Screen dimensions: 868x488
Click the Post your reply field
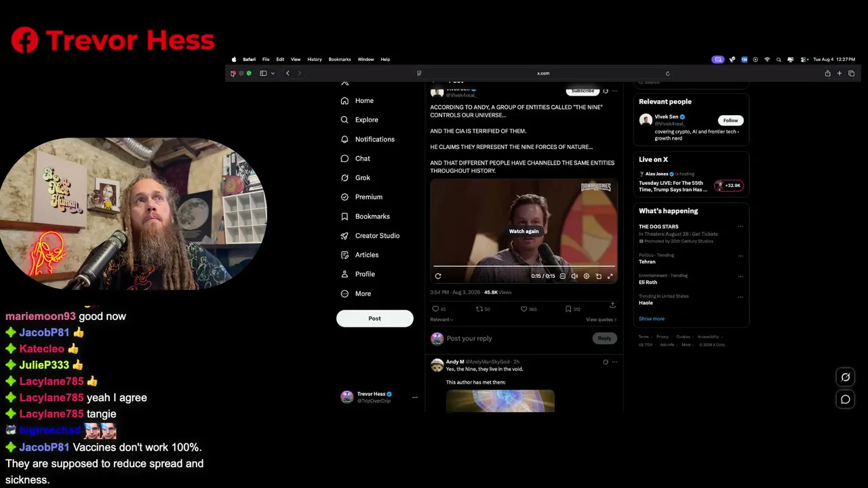click(x=517, y=338)
